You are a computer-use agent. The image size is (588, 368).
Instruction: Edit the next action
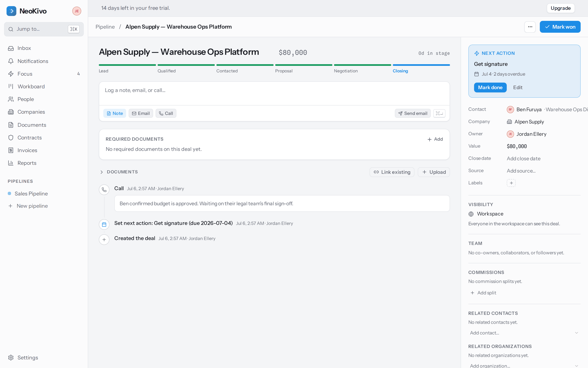[x=518, y=87]
